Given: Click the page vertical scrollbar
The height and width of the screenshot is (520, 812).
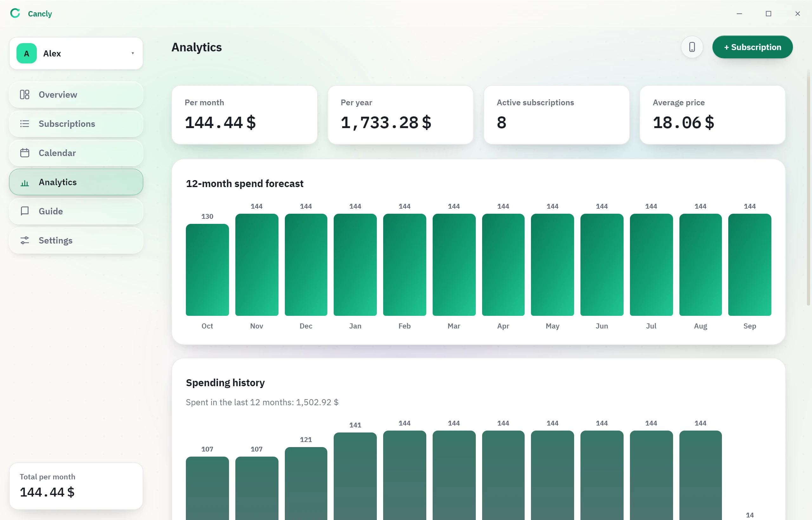Looking at the screenshot, I should pyautogui.click(x=809, y=187).
